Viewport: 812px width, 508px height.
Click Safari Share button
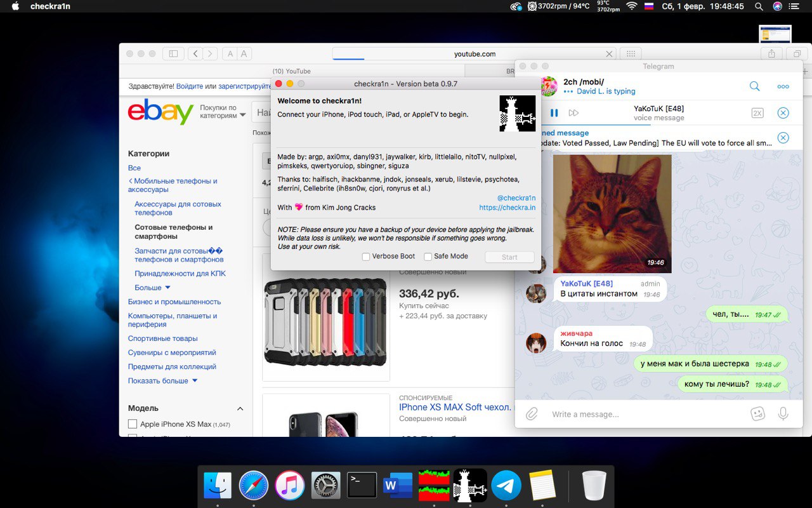point(771,54)
